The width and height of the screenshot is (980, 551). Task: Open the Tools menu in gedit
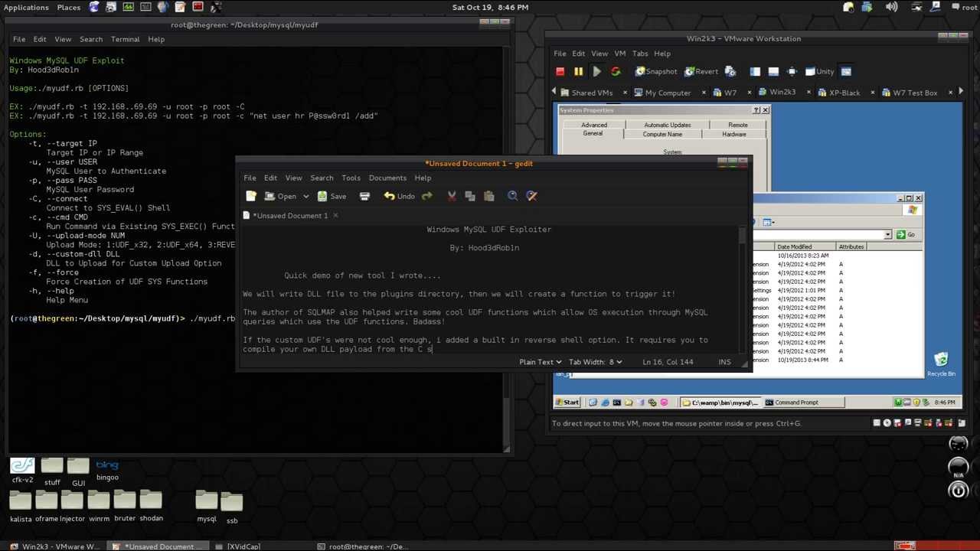pyautogui.click(x=351, y=178)
